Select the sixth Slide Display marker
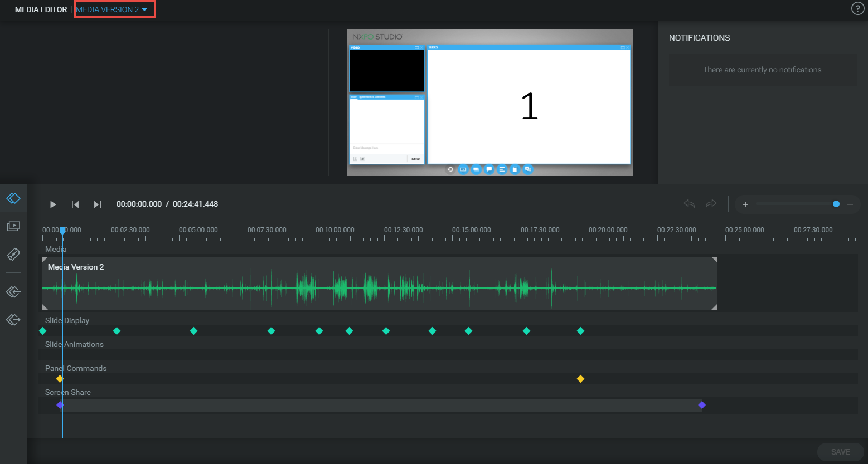 (x=349, y=331)
